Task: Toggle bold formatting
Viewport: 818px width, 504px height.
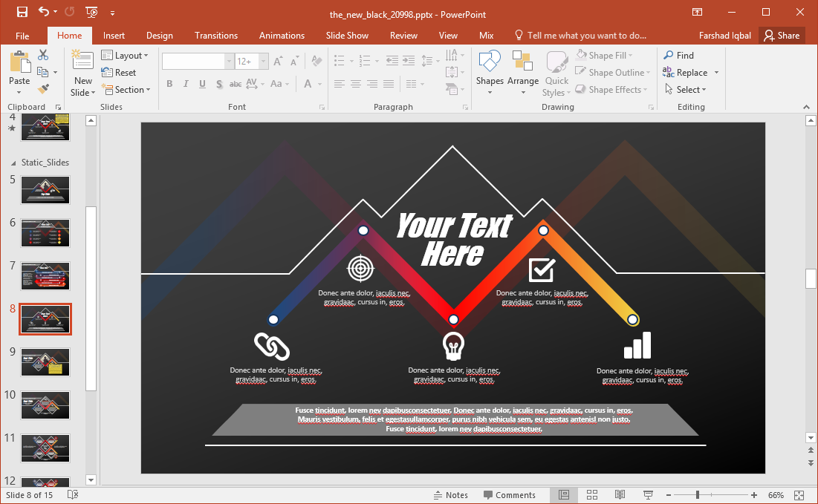Action: coord(169,84)
